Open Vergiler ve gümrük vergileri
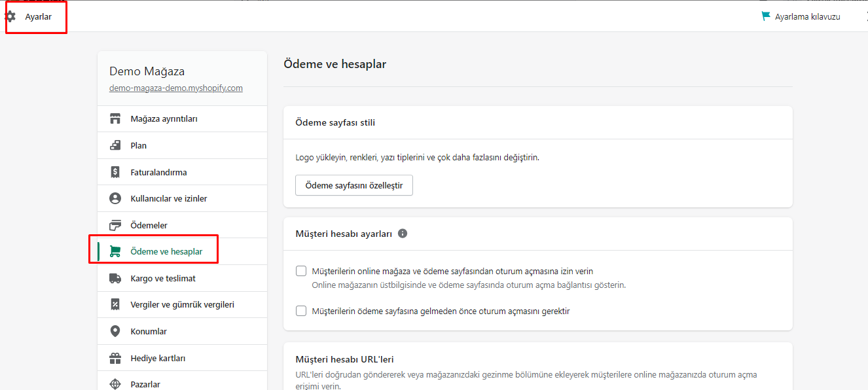The width and height of the screenshot is (868, 390). [182, 304]
